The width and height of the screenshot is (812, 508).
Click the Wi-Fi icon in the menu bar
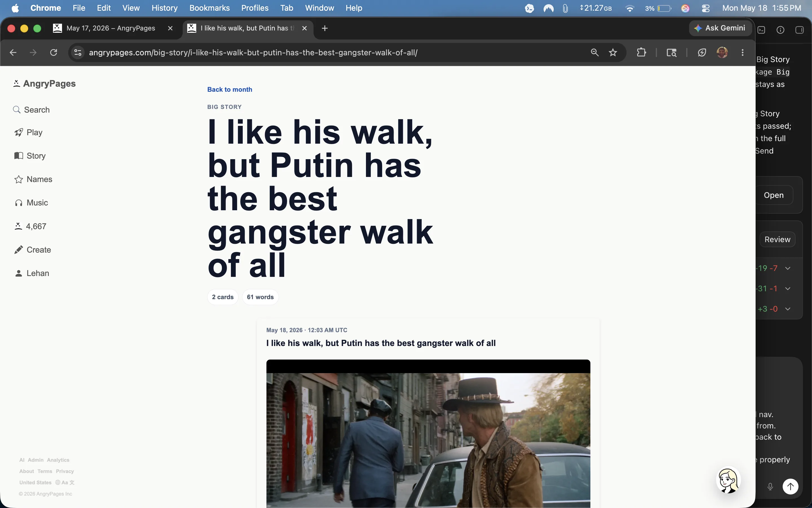coord(630,8)
